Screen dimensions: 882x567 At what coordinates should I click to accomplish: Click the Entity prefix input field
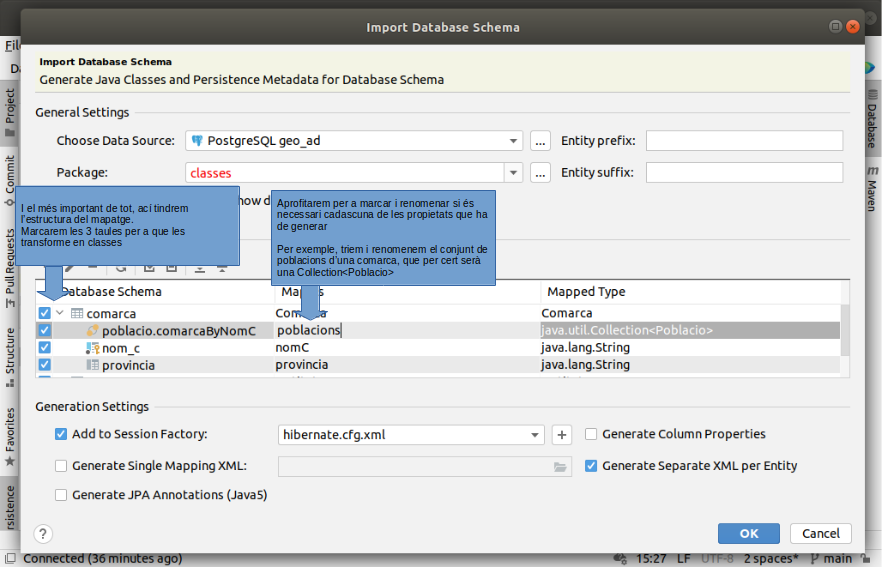[x=744, y=141]
